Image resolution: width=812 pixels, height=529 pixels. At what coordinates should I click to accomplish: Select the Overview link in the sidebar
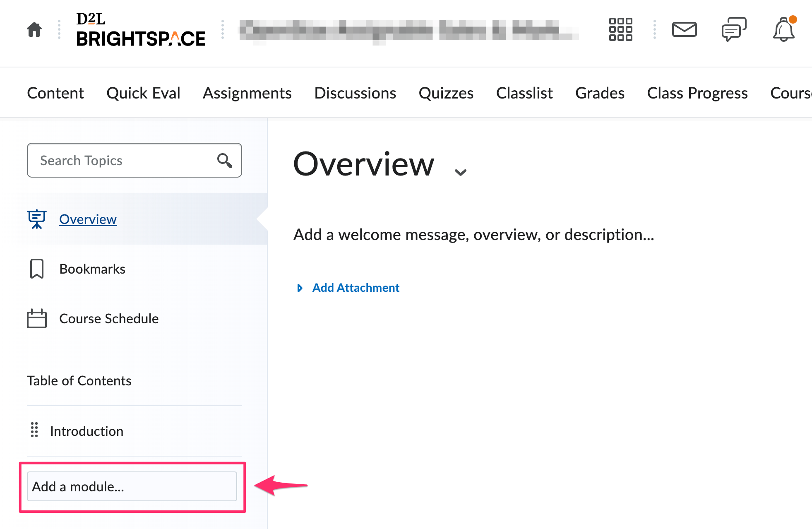(x=87, y=219)
